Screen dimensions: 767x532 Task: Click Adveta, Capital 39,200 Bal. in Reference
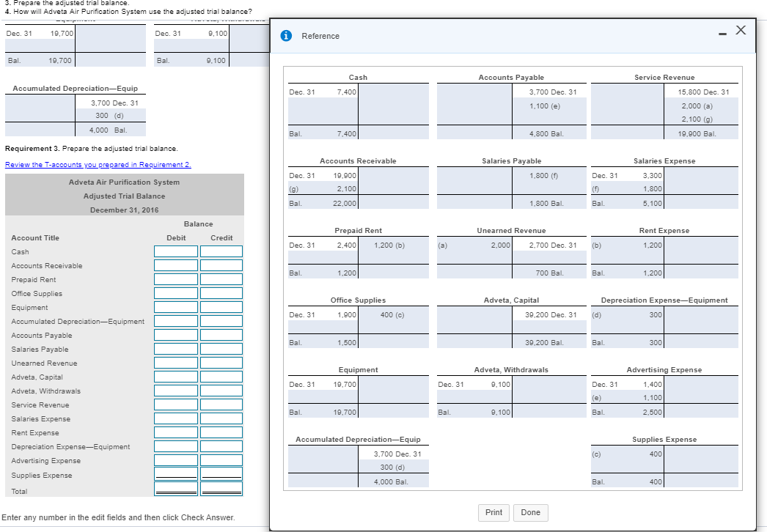coord(544,343)
